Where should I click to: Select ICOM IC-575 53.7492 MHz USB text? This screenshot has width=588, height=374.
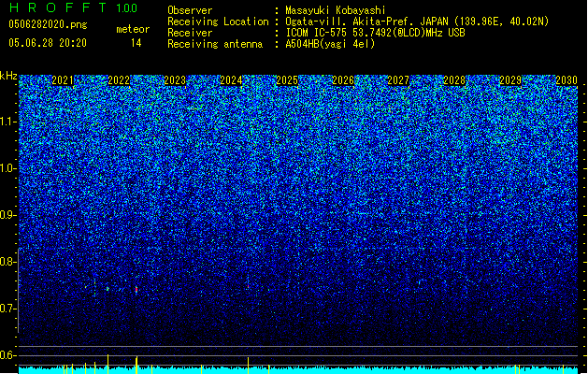(x=375, y=33)
